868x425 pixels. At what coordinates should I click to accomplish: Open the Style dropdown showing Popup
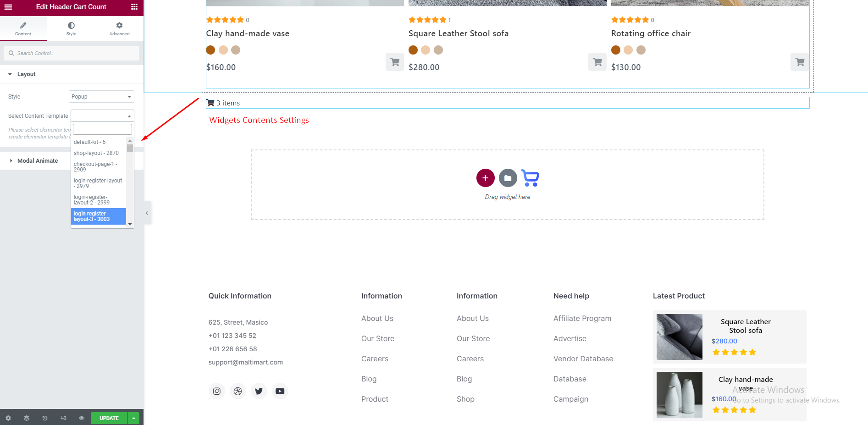tap(101, 97)
